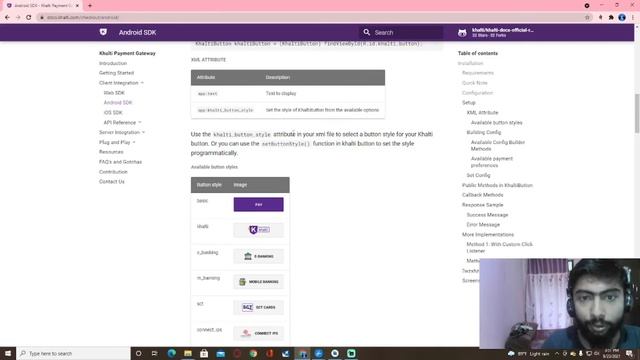Jump to More Implementations in contents
The height and width of the screenshot is (360, 640).
click(x=488, y=235)
